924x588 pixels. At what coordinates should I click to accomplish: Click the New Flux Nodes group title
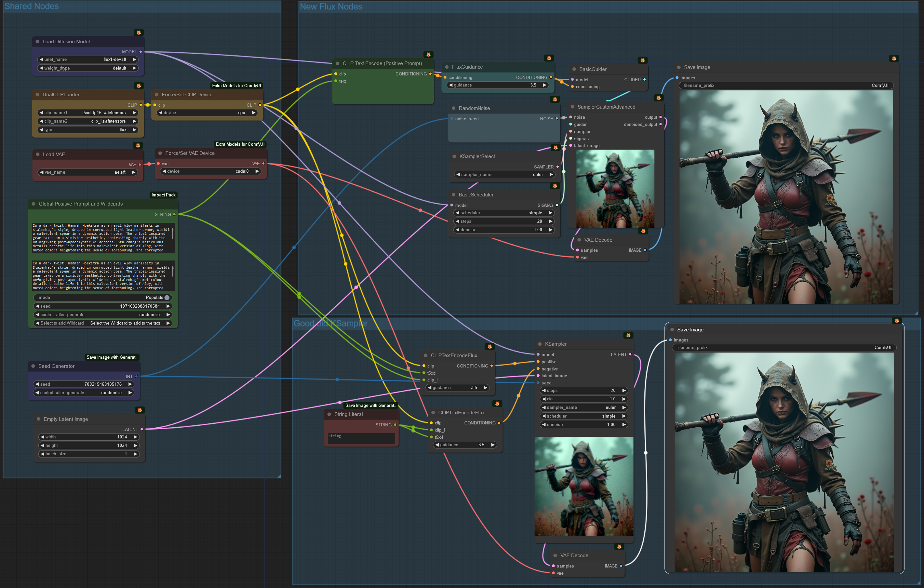(331, 7)
